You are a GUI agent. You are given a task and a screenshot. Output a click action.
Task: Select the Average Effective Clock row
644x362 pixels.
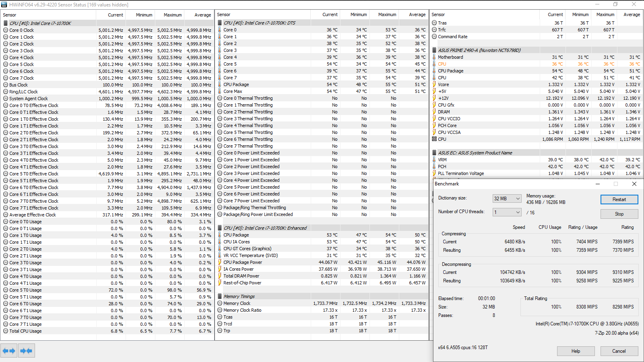(x=107, y=215)
